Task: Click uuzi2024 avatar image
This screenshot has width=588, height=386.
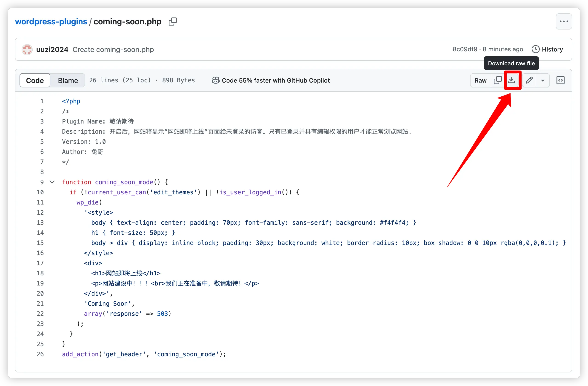Action: [27, 49]
